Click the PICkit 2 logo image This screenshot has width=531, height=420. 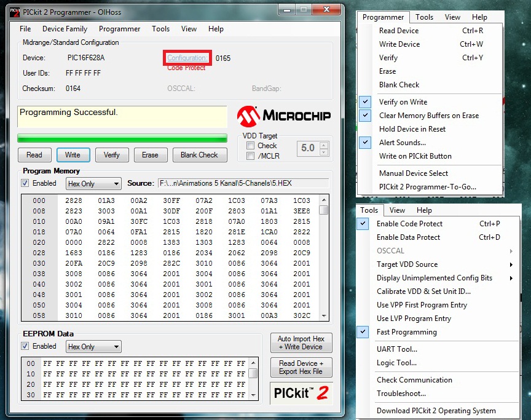301,393
